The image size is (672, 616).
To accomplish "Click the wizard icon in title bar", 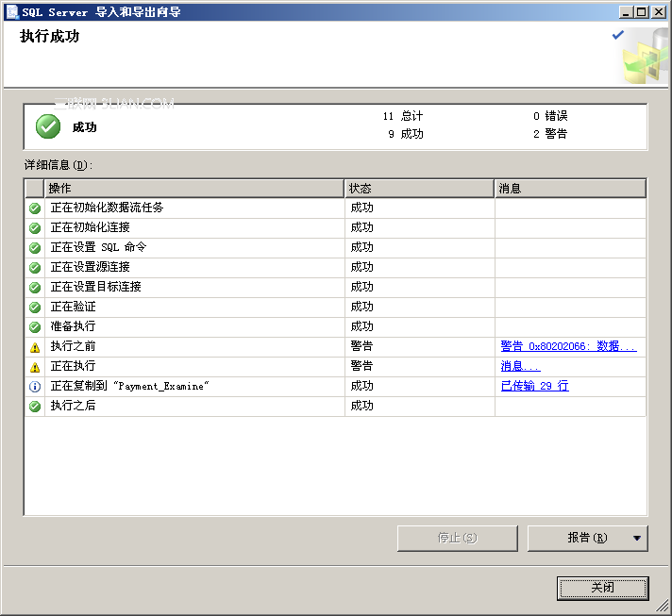I will pos(12,12).
